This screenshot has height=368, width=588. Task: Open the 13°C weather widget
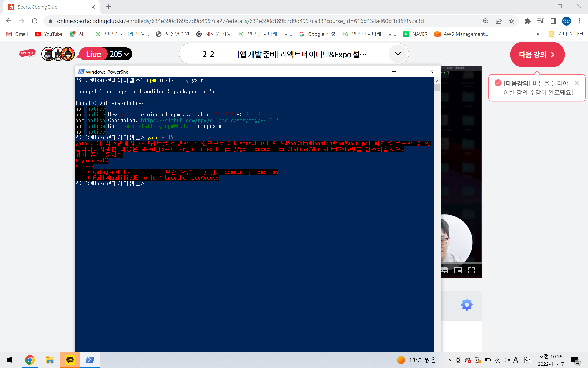pos(416,360)
